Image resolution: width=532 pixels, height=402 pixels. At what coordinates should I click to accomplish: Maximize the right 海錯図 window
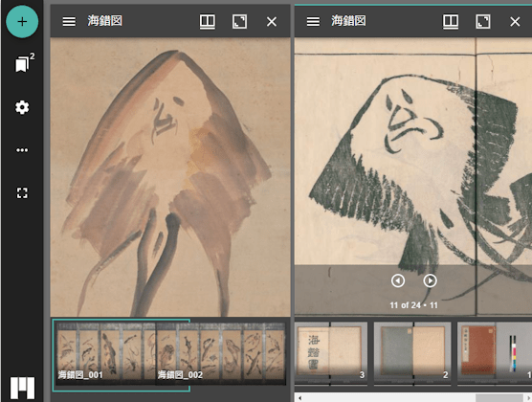[483, 21]
